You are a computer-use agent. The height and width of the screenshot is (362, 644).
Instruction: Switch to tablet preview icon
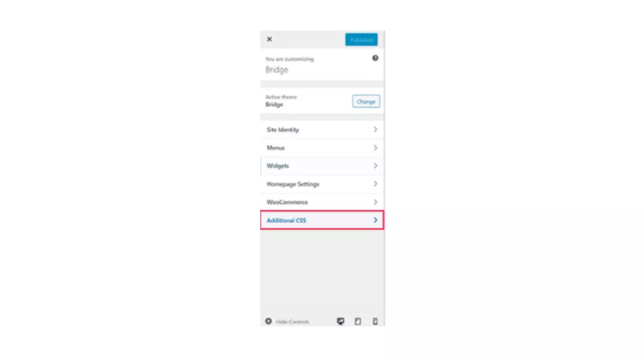coord(358,321)
